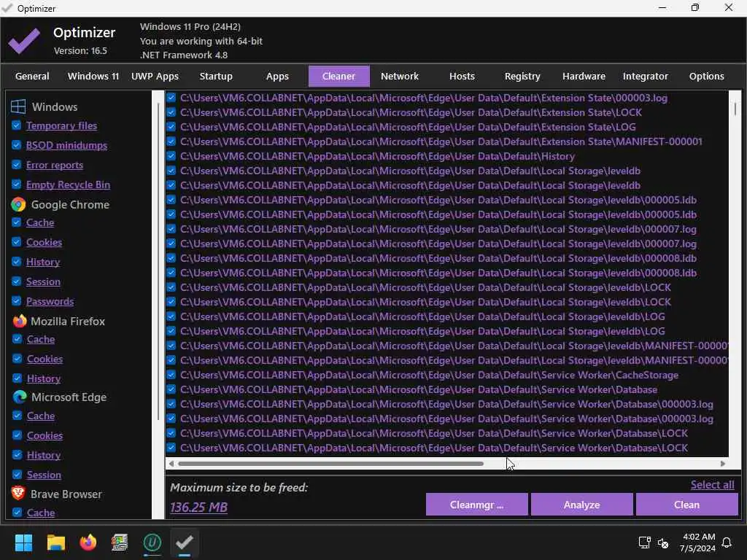Open the Windows 11 tab
This screenshot has height=560, width=747.
pyautogui.click(x=93, y=76)
